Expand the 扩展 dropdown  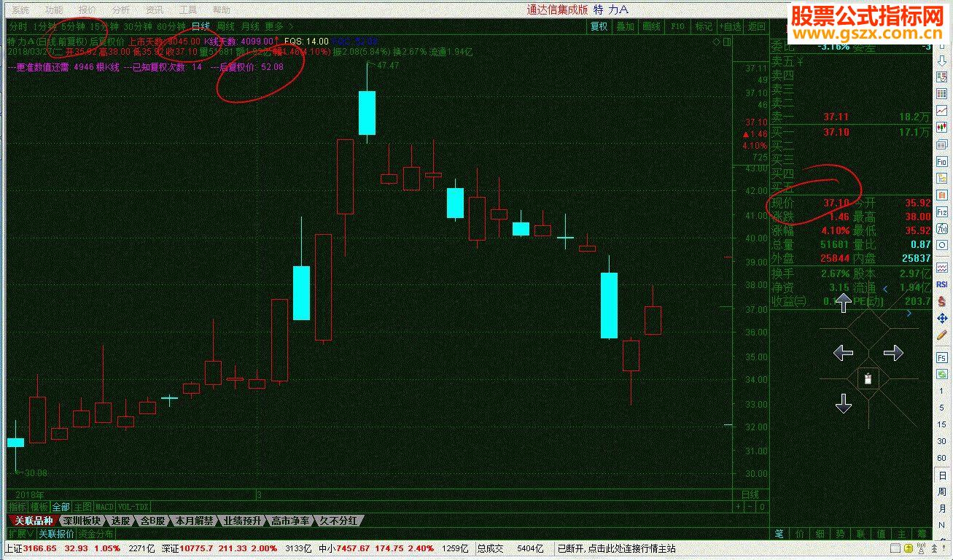tap(21, 534)
